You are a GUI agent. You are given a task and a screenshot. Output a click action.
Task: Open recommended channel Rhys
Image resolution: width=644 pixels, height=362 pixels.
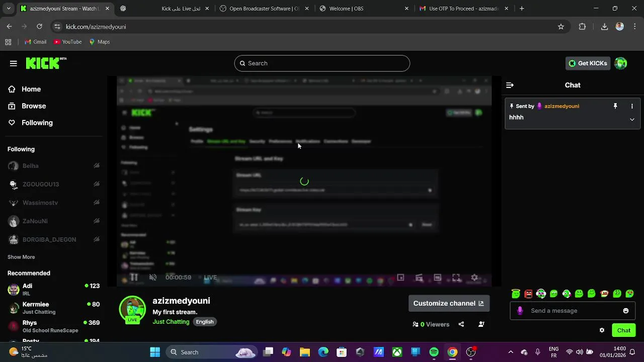pyautogui.click(x=53, y=326)
